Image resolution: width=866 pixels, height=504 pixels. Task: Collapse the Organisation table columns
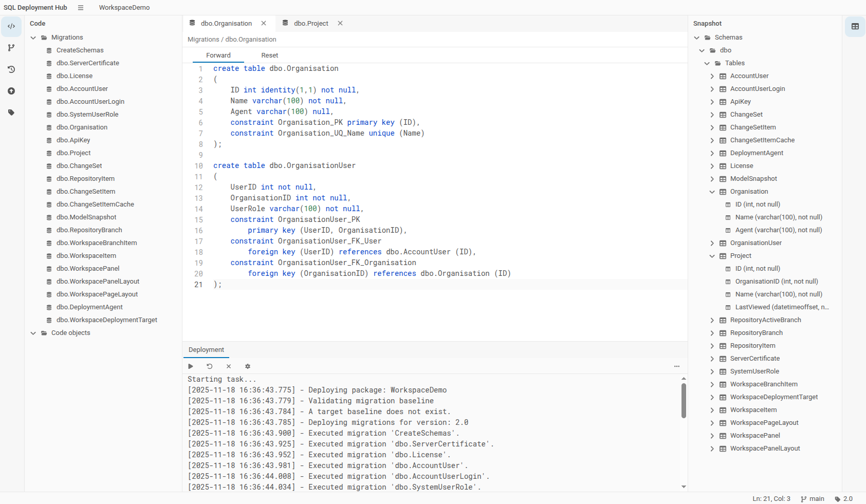tap(712, 192)
